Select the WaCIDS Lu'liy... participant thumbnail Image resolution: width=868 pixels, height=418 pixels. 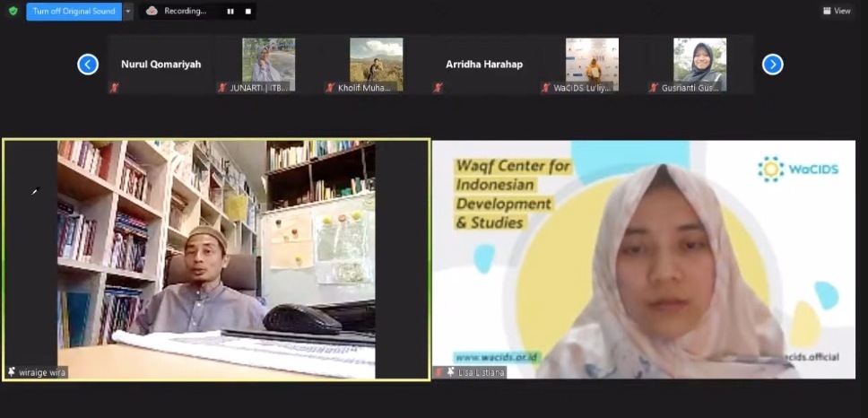[592, 65]
